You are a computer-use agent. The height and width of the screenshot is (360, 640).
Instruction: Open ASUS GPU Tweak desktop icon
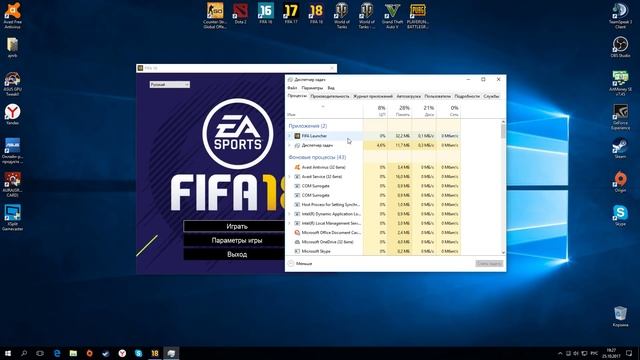pos(13,84)
